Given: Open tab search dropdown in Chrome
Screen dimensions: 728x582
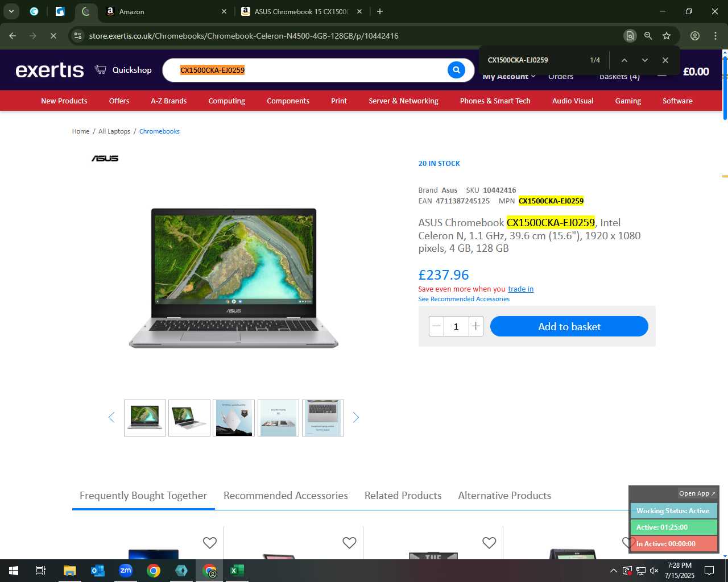Looking at the screenshot, I should coord(11,11).
